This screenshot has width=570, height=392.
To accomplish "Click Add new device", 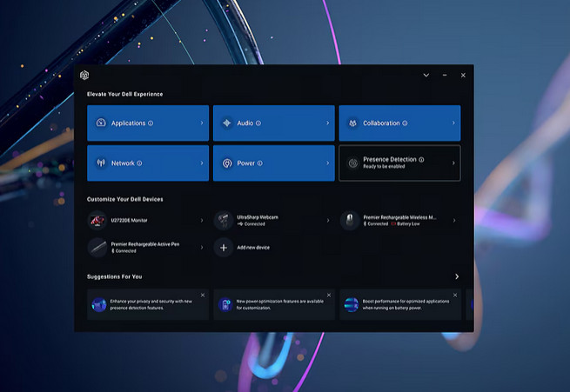I will click(253, 248).
